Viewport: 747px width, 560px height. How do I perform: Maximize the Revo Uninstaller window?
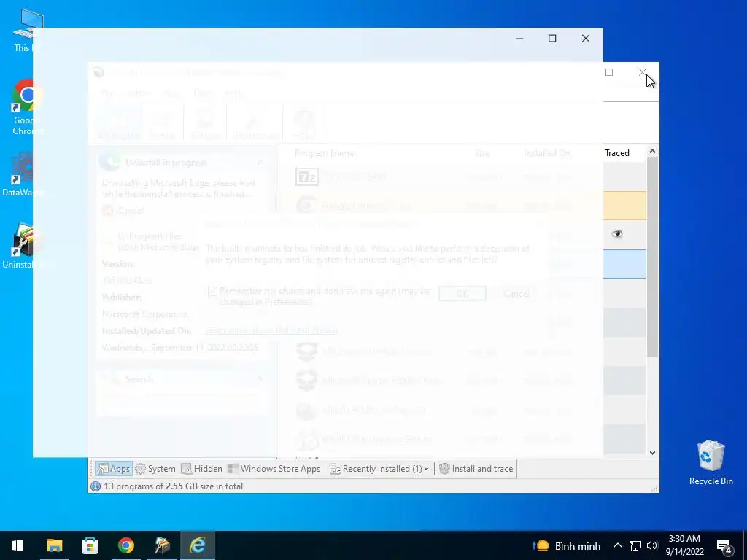(x=609, y=72)
